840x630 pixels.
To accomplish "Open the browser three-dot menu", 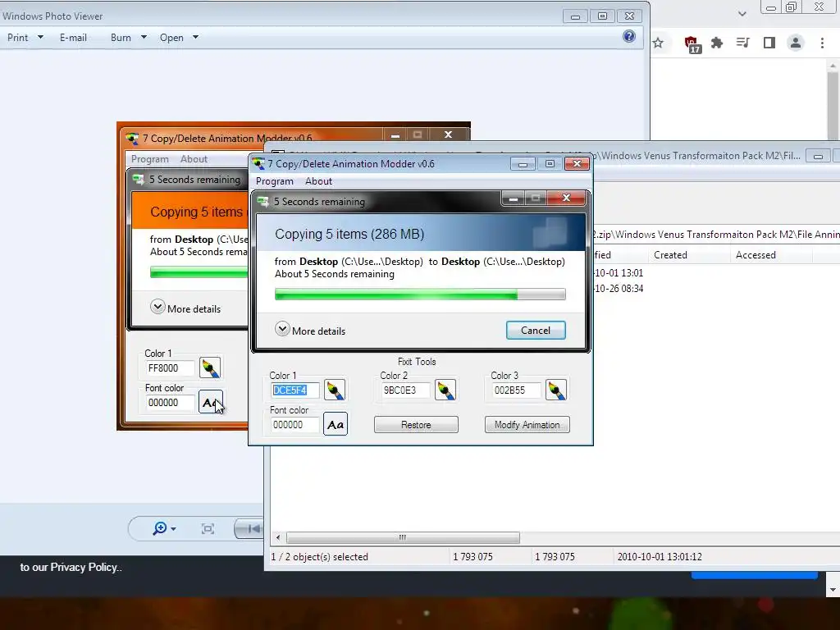I will point(822,43).
